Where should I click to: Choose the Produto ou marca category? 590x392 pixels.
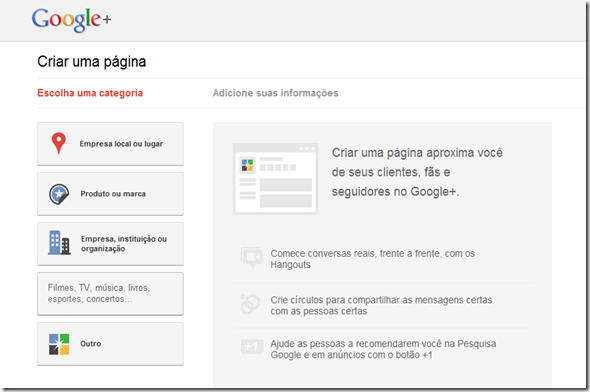coord(110,194)
